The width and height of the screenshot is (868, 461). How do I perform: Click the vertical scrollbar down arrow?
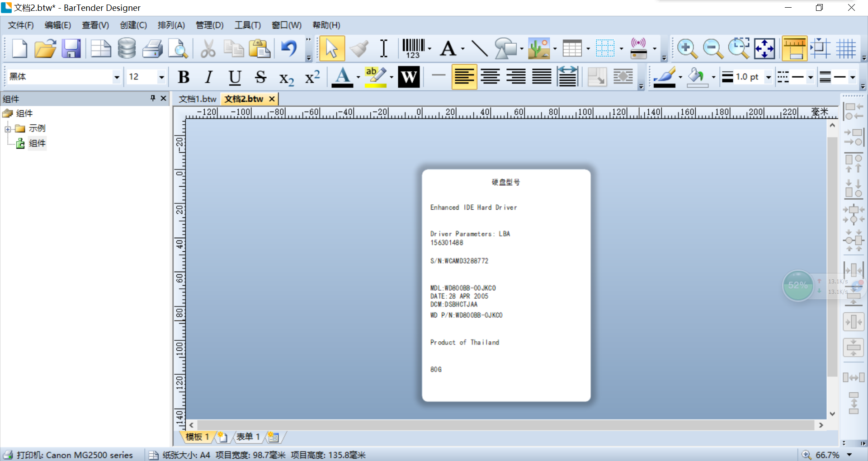click(x=832, y=414)
